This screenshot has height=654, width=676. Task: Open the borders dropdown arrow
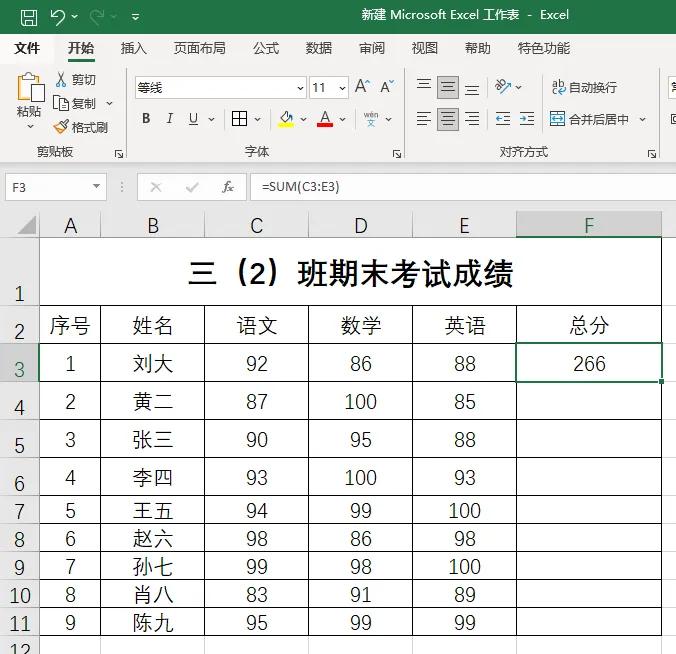(257, 119)
